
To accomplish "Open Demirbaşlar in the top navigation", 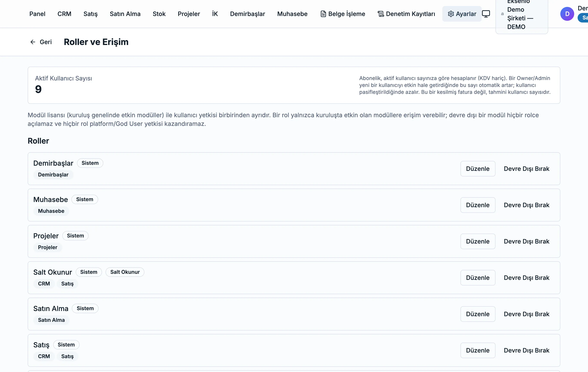I will (x=248, y=14).
